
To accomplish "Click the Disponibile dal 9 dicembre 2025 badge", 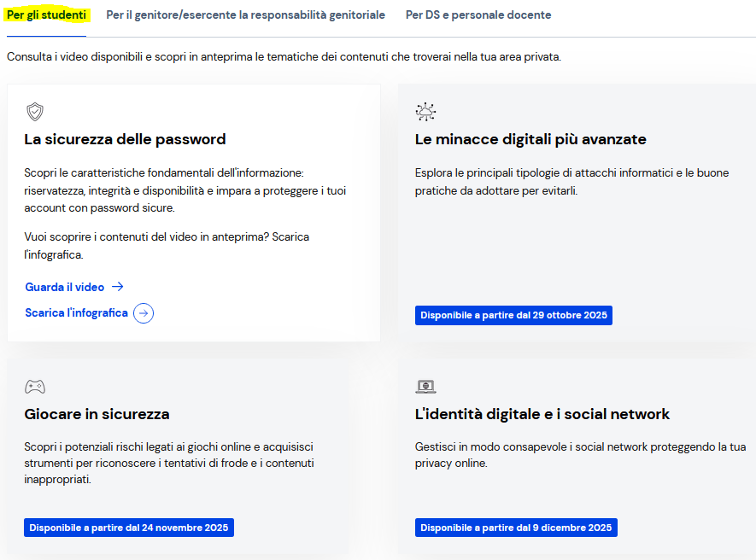I will 516,528.
